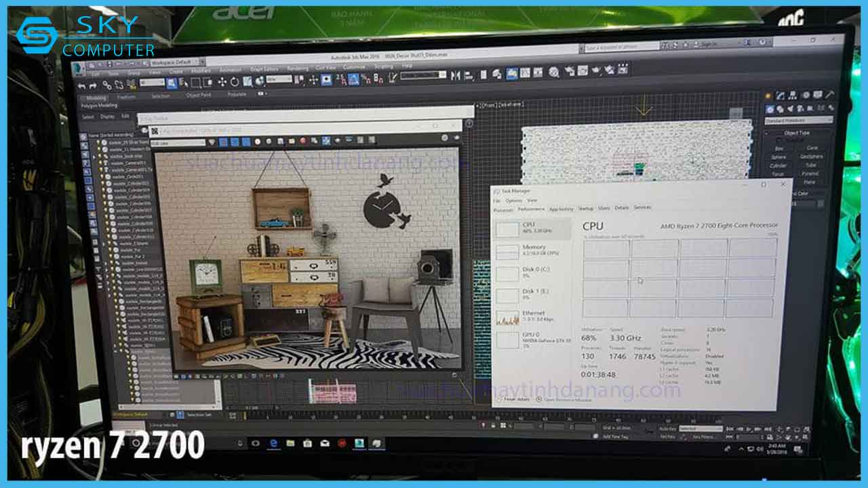Choose Geometry category in Create panel

coord(770,108)
